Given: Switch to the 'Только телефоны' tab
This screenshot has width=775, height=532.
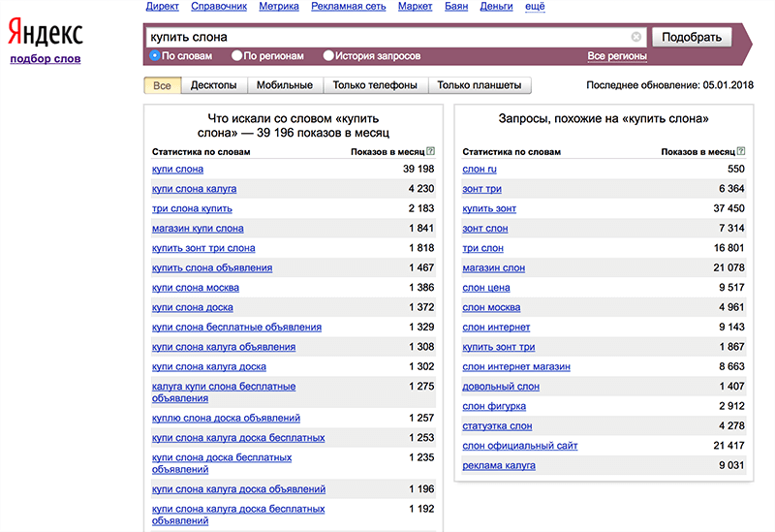Looking at the screenshot, I should (375, 85).
